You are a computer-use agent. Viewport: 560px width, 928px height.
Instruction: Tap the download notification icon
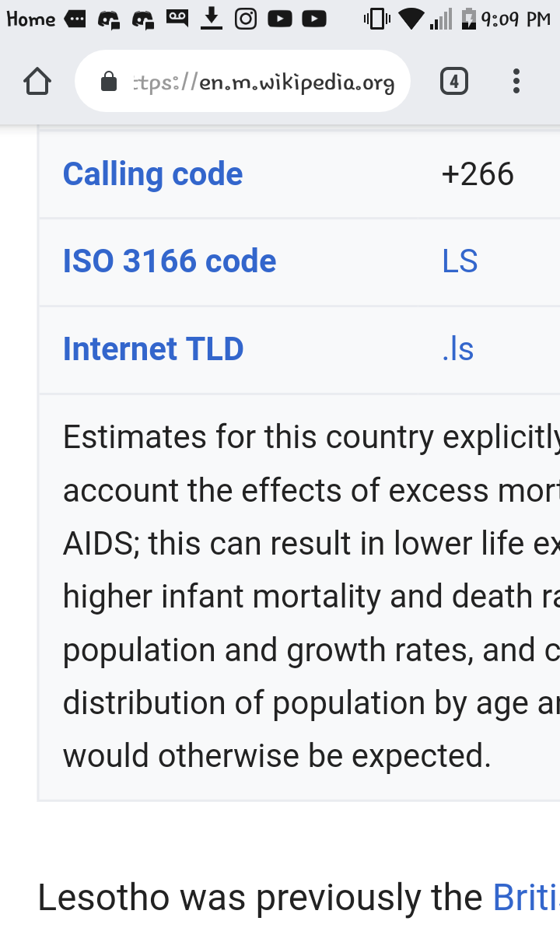[x=212, y=19]
